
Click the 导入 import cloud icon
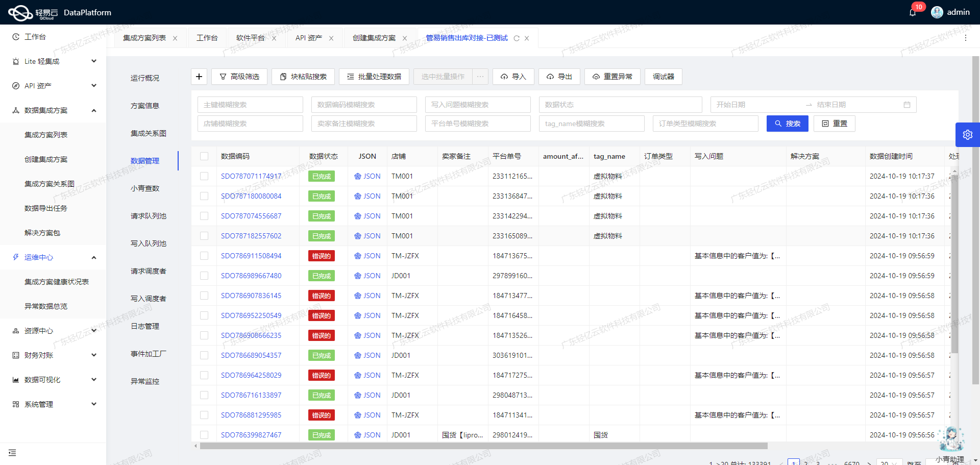click(504, 77)
